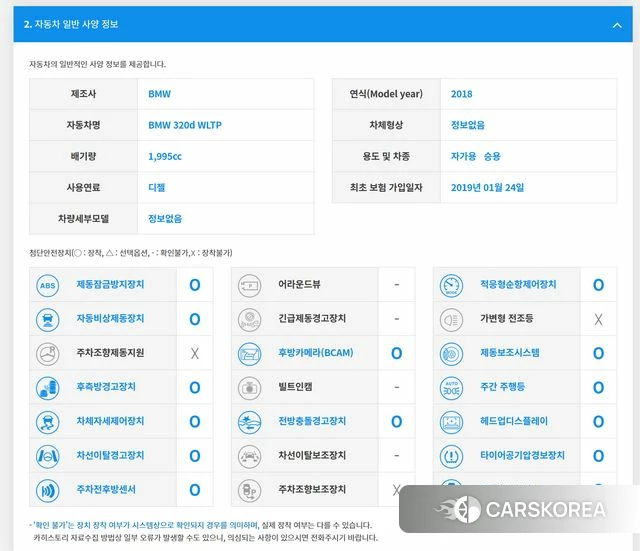Click the 자가용 승용 usage value
This screenshot has height=551, width=640.
pyautogui.click(x=476, y=157)
